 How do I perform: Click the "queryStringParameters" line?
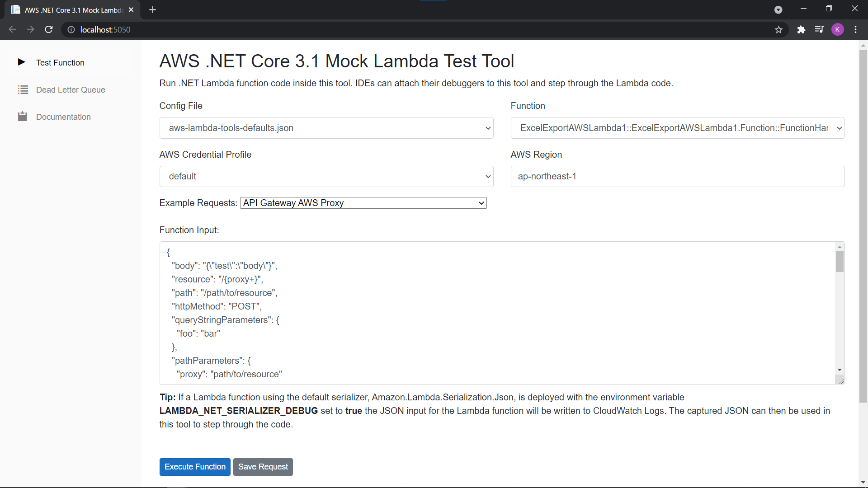pos(225,320)
